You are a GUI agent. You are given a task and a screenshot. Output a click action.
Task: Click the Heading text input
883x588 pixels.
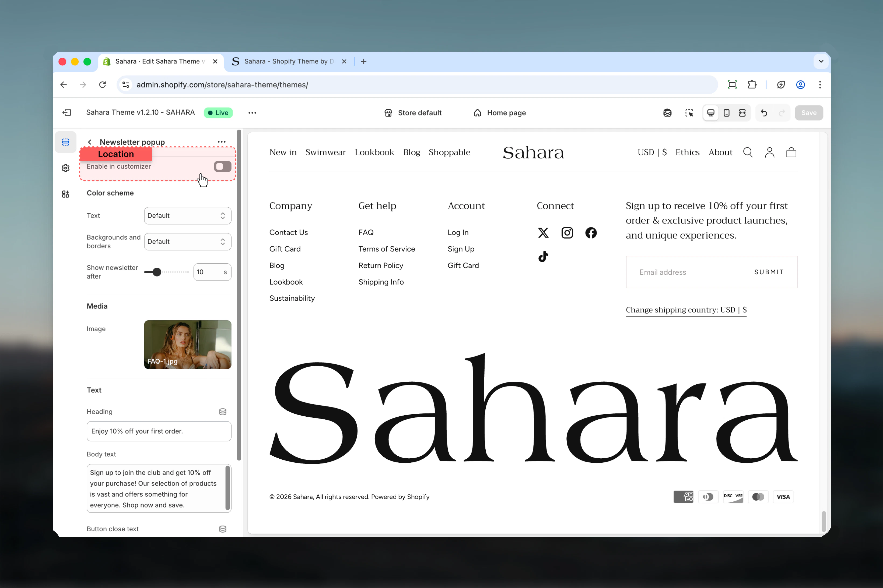[x=159, y=431]
